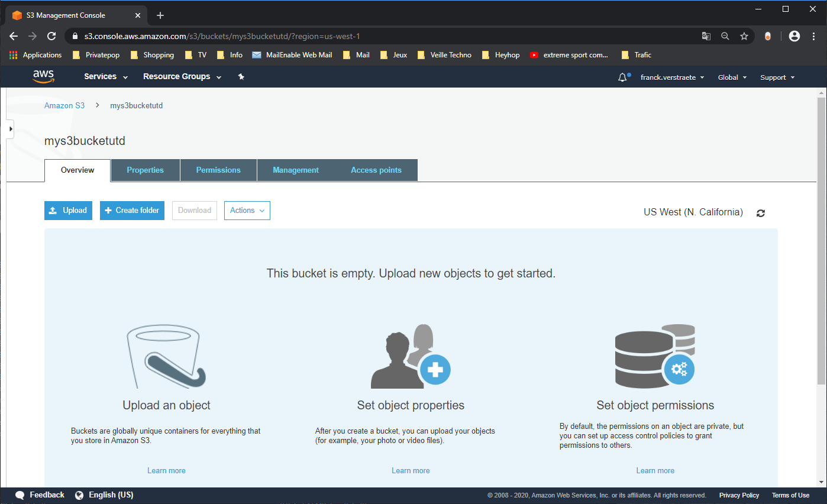Screen dimensions: 827x504
Task: Open the Terms of Use footer link
Action: (790, 496)
